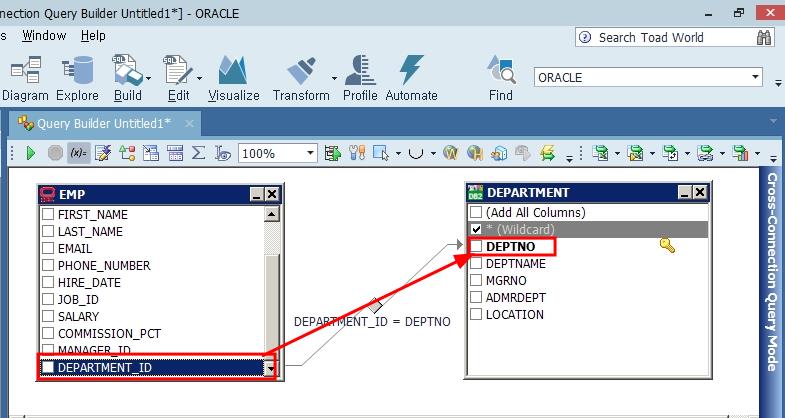Click the Find icon
This screenshot has width=785, height=418.
501,76
